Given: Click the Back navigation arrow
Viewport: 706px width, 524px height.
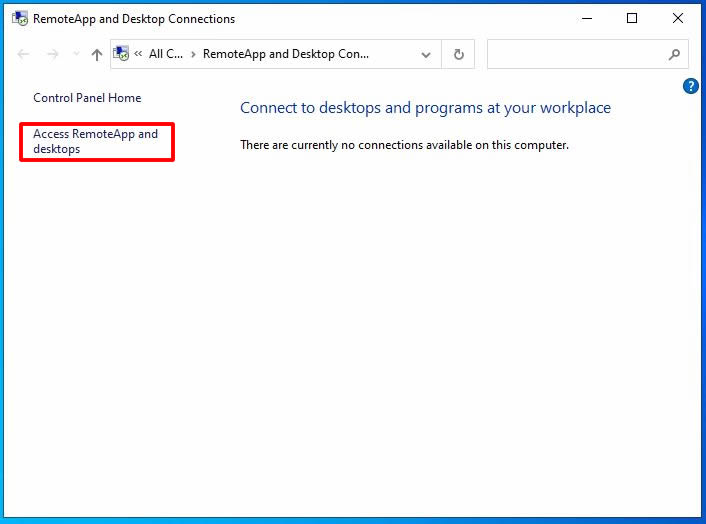Looking at the screenshot, I should tap(23, 54).
